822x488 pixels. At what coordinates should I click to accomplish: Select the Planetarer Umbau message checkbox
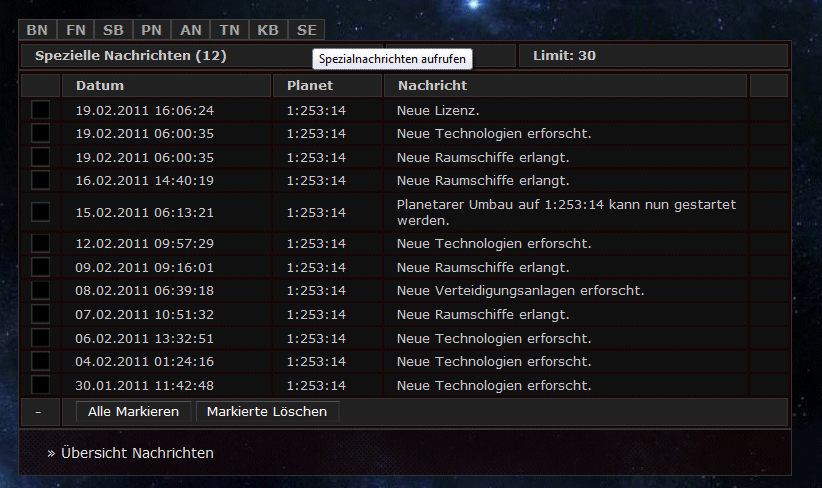(40, 212)
